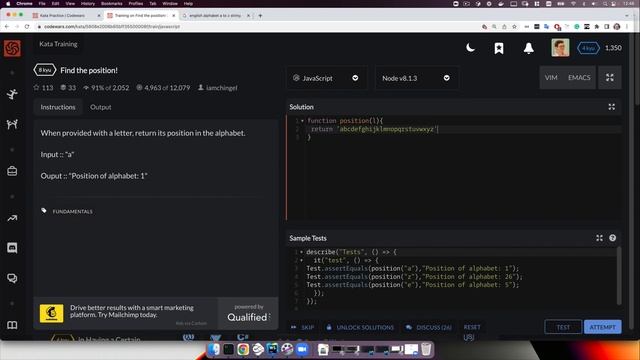
Task: Toggle dark mode with moon icon
Action: pyautogui.click(x=470, y=48)
